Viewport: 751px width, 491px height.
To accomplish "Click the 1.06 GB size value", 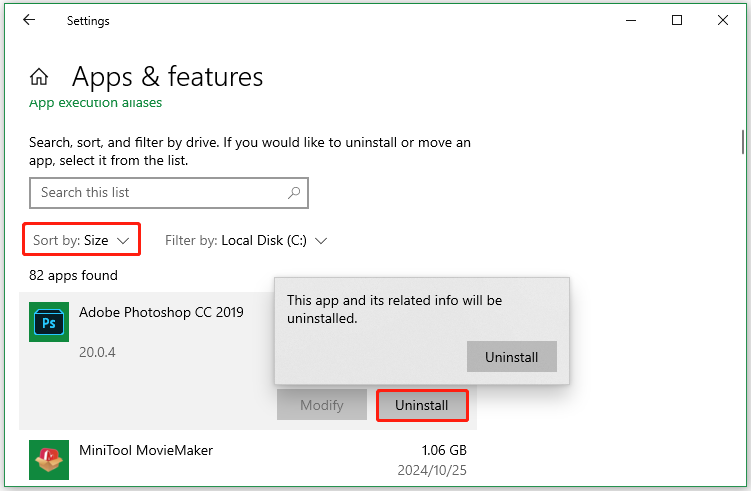I will pos(444,450).
